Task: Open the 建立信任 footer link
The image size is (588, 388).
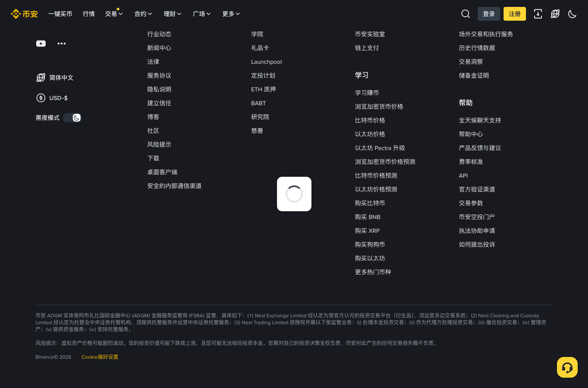Action: [x=159, y=103]
